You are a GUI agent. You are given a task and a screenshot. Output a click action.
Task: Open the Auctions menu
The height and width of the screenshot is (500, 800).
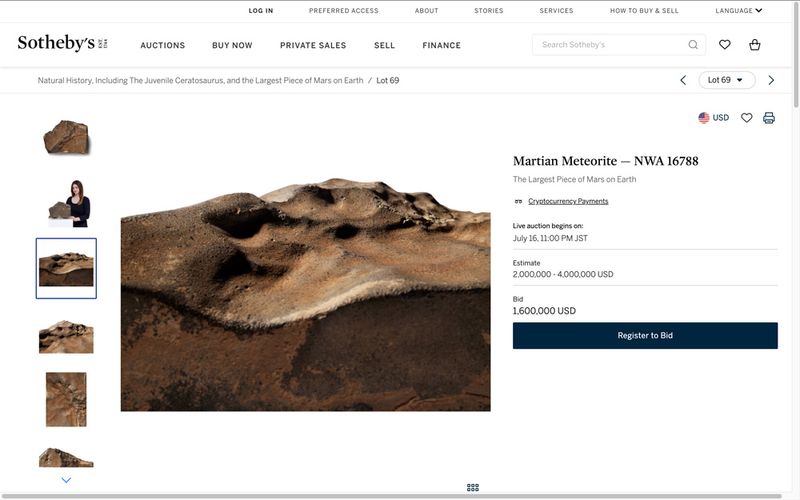162,45
